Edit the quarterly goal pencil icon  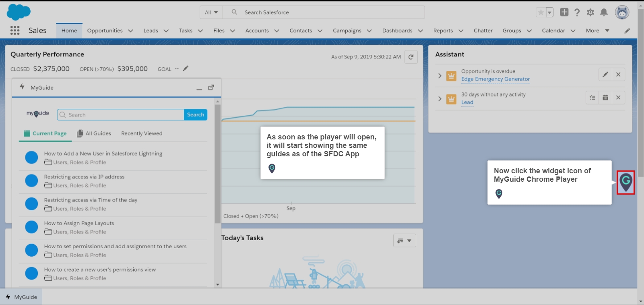(186, 68)
